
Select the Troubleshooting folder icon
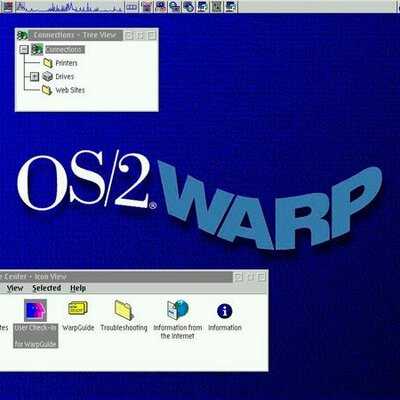tap(124, 310)
